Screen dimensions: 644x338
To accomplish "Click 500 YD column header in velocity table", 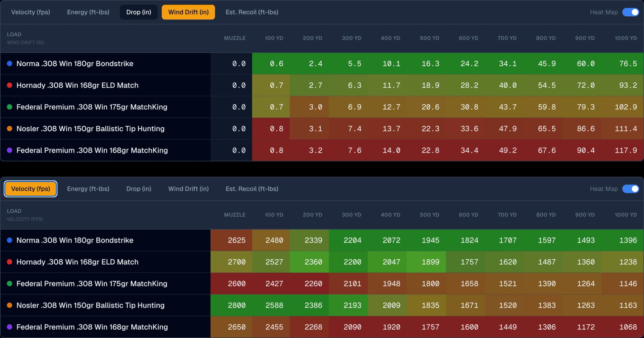I will 429,215.
